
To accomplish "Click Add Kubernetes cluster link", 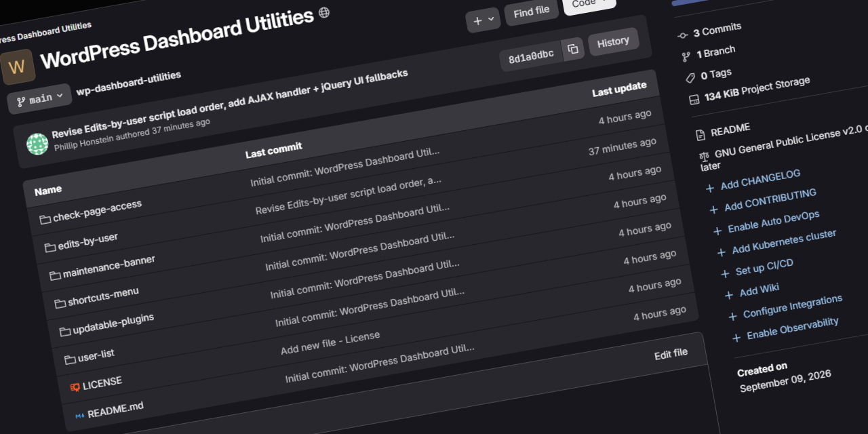I will point(784,242).
